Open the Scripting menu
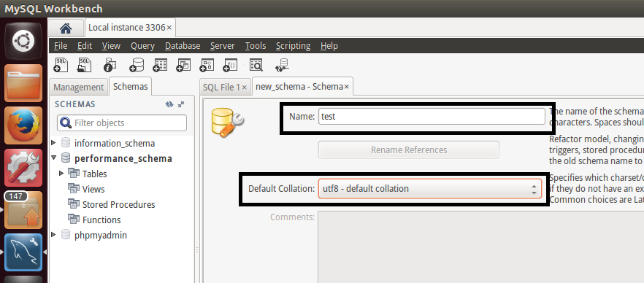This screenshot has width=644, height=283. coord(293,46)
